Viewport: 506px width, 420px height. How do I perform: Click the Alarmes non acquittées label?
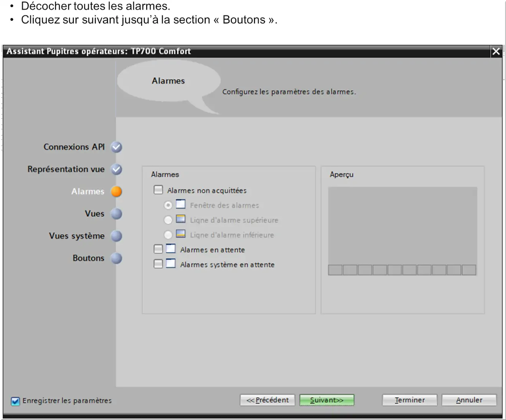pyautogui.click(x=207, y=190)
